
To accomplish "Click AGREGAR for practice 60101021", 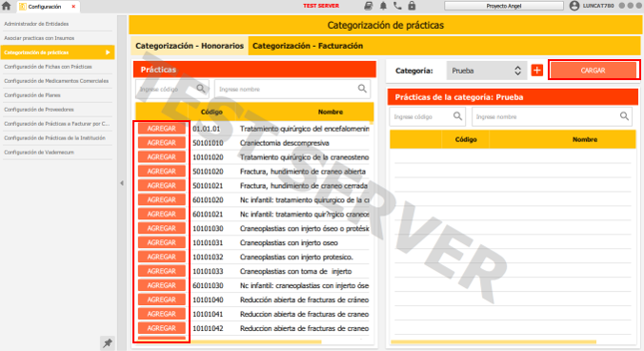I will [x=161, y=215].
